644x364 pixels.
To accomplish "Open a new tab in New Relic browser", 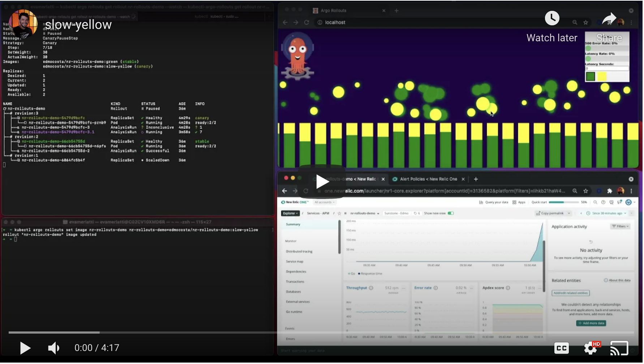I will [476, 179].
